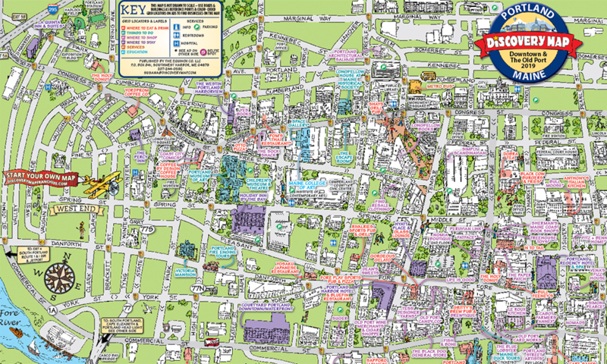This screenshot has height=364, width=607.
Task: Click the Hospital icon in the key
Action: (x=177, y=44)
